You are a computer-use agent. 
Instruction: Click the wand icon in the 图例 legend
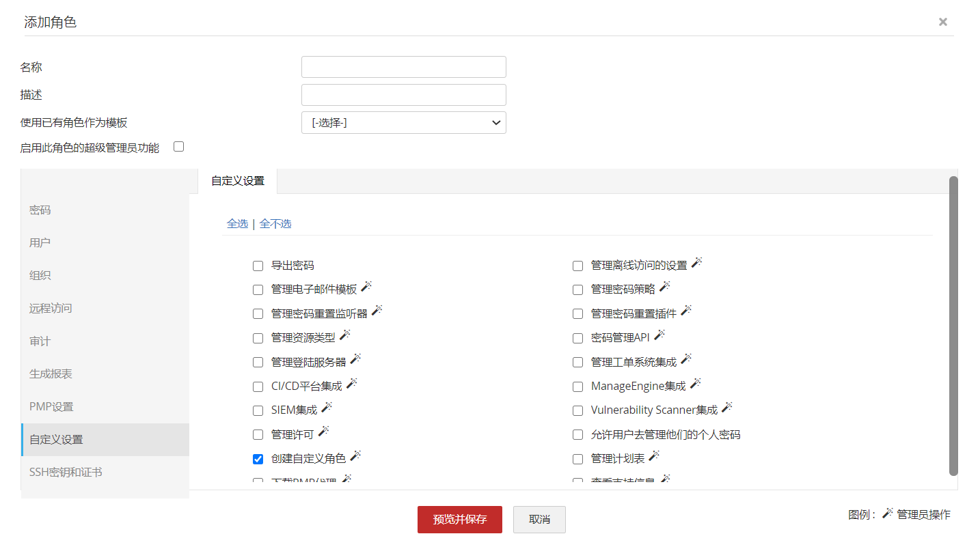888,513
